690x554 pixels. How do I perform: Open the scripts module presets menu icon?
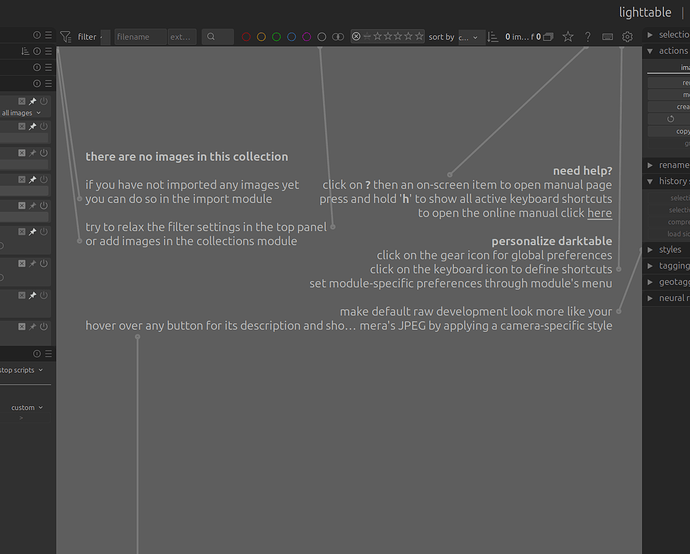pyautogui.click(x=48, y=353)
